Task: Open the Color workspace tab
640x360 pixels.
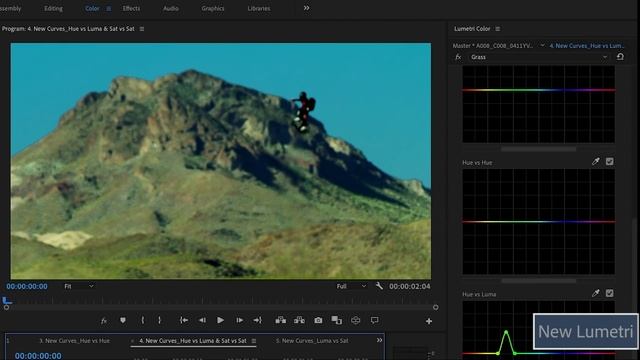Action: click(x=92, y=8)
